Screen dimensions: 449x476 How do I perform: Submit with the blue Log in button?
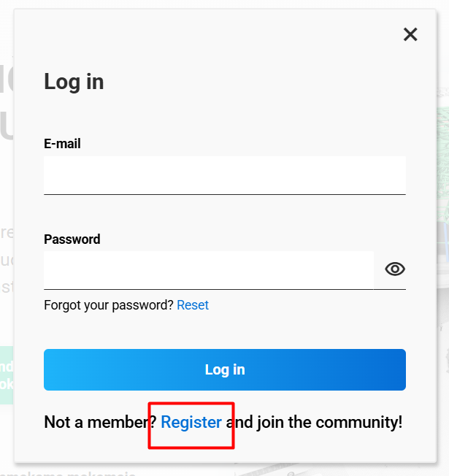point(225,369)
